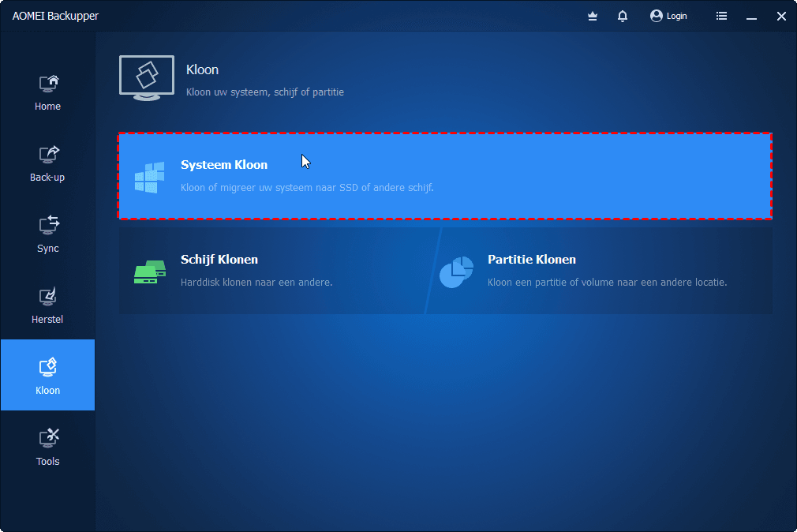The width and height of the screenshot is (797, 532).
Task: Open the Sync section
Action: tap(47, 234)
